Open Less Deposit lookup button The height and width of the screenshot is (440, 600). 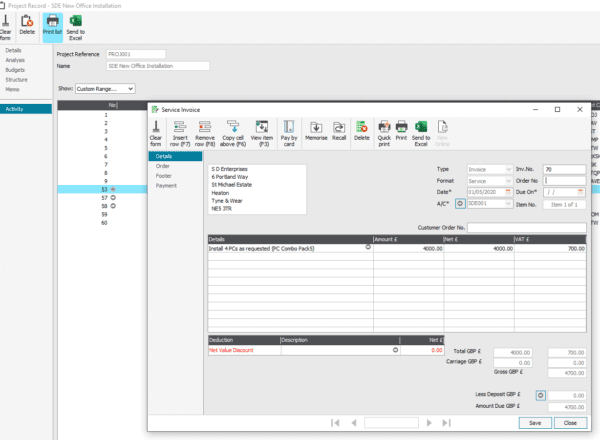[x=540, y=395]
